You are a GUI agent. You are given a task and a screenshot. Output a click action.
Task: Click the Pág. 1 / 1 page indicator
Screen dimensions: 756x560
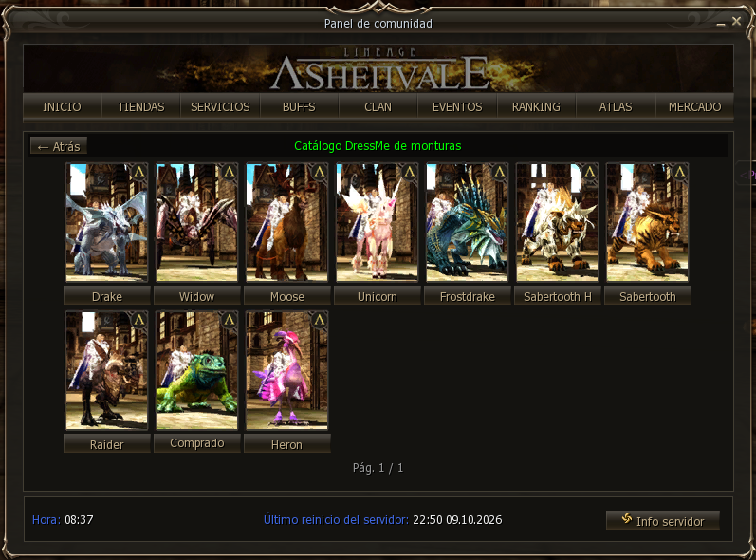tap(378, 468)
